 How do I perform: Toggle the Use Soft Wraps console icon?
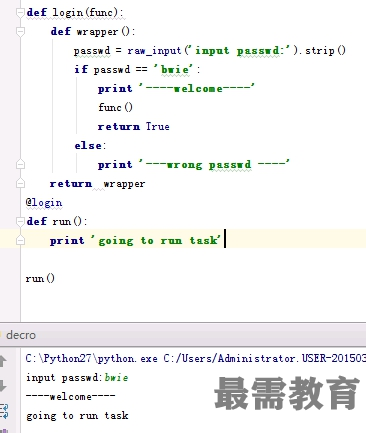pyautogui.click(x=4, y=411)
